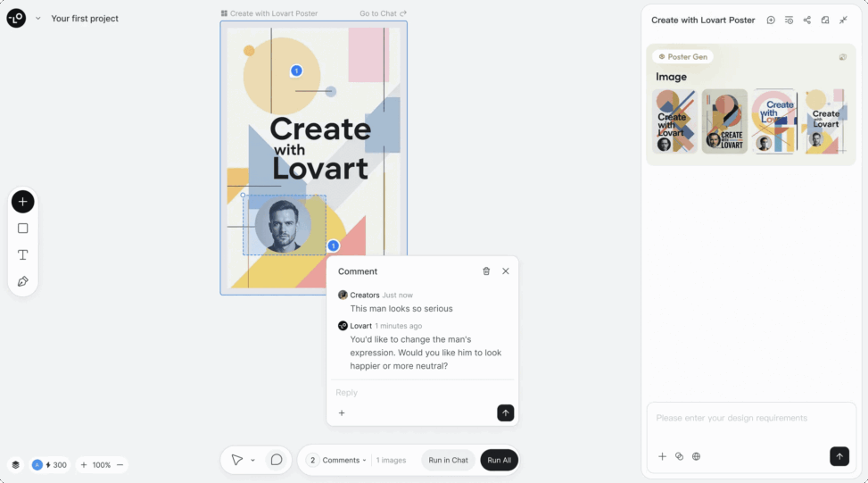
Task: Click the save/export icon in chat header
Action: point(825,20)
